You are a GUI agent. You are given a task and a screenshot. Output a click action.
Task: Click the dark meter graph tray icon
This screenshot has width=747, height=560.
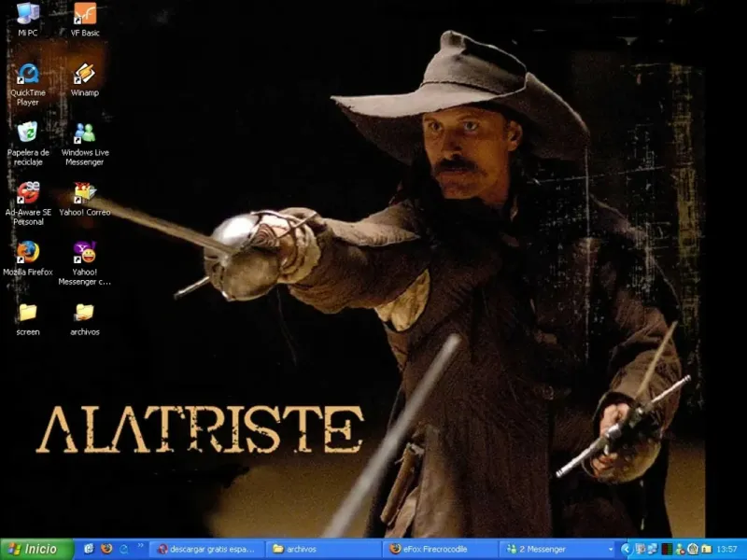667,549
